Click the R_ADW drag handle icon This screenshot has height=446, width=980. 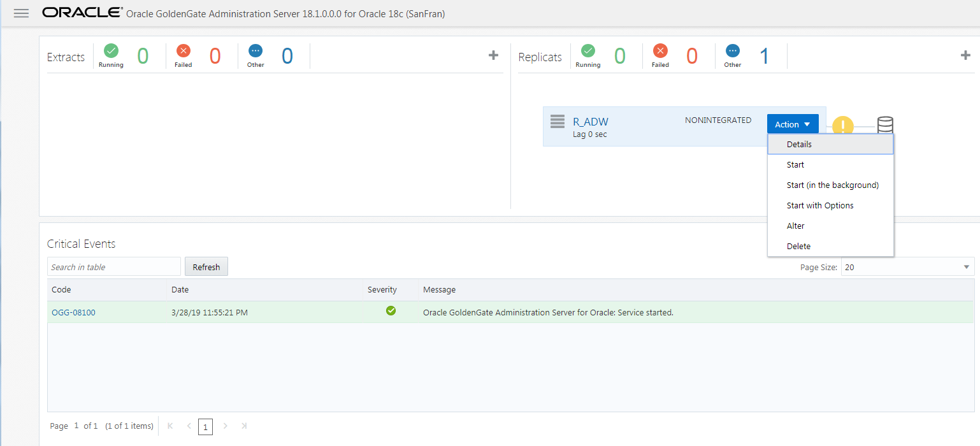pyautogui.click(x=558, y=121)
